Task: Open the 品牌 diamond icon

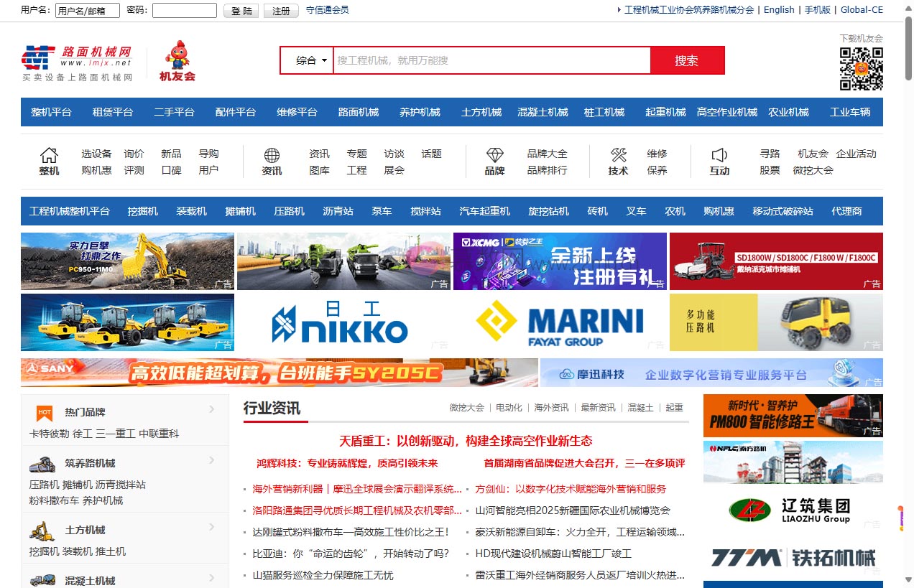Action: (494, 155)
